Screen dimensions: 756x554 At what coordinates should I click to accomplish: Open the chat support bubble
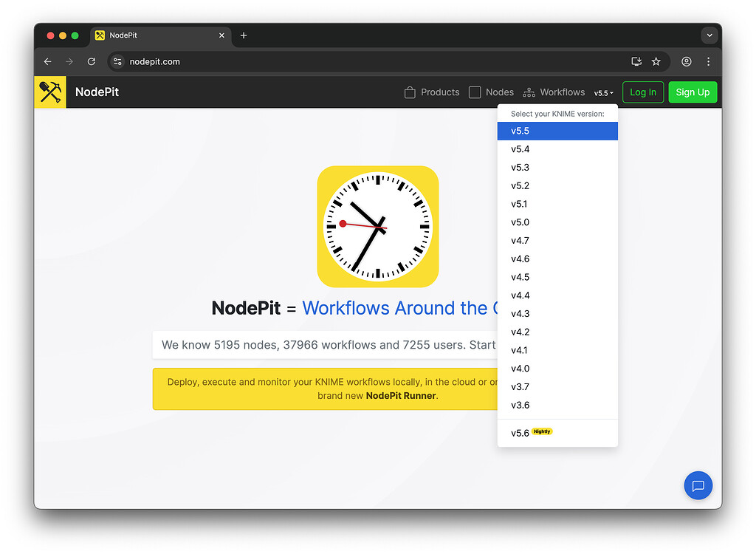[x=698, y=485]
